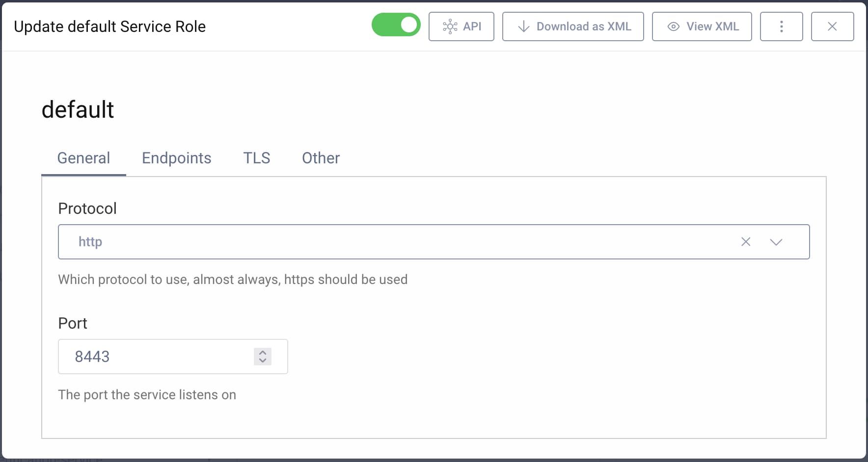Click the eye icon next to View XML
This screenshot has width=868, height=462.
pyautogui.click(x=673, y=26)
